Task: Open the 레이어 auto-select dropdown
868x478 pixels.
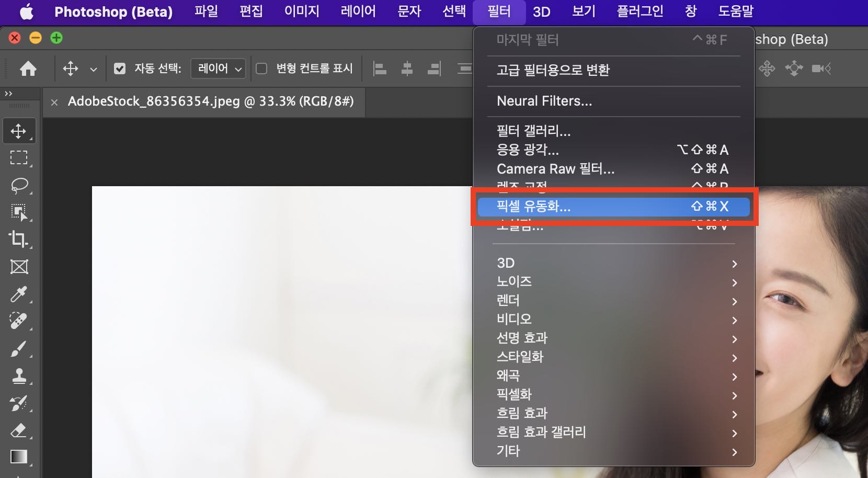Action: pos(219,69)
